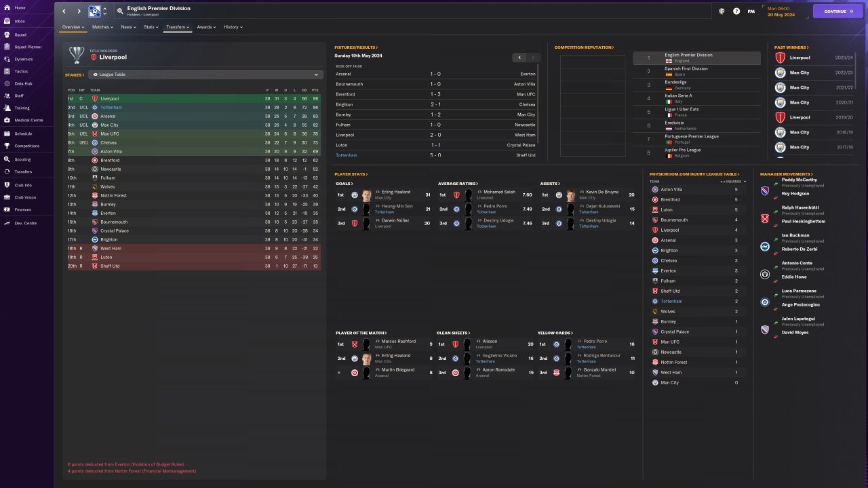
Task: Click the Continue button
Action: 837,12
